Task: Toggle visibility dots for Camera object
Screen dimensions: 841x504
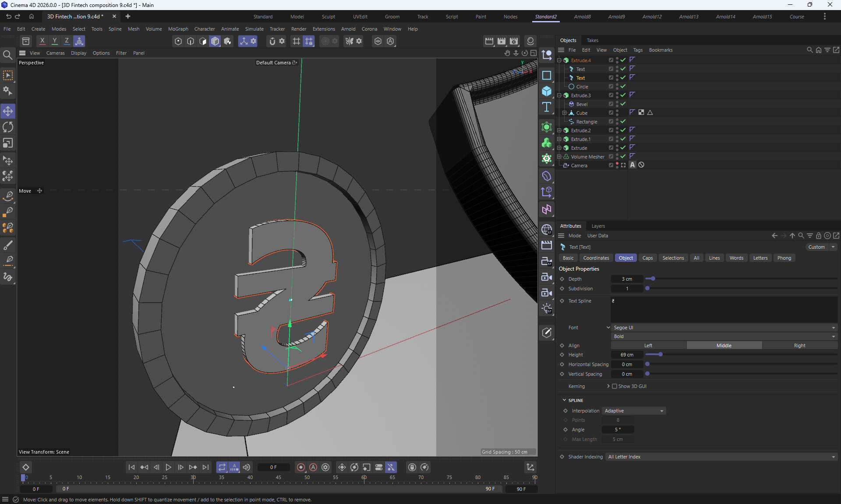Action: point(617,165)
